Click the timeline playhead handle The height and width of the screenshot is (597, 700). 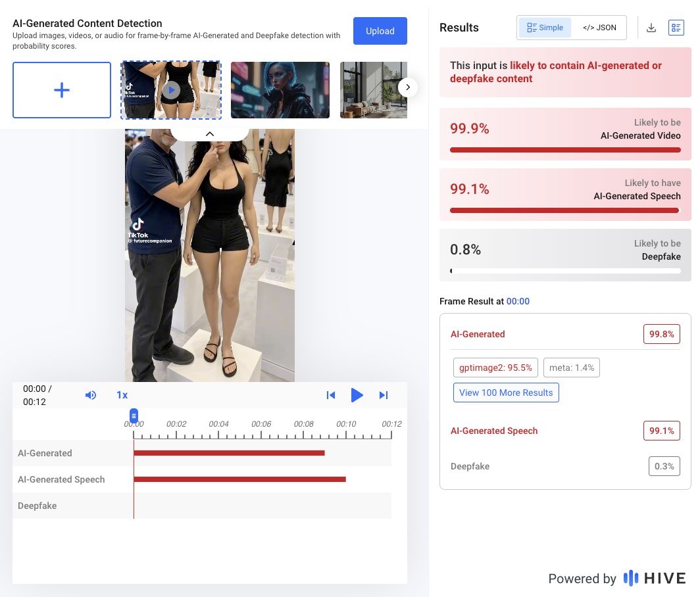(134, 416)
